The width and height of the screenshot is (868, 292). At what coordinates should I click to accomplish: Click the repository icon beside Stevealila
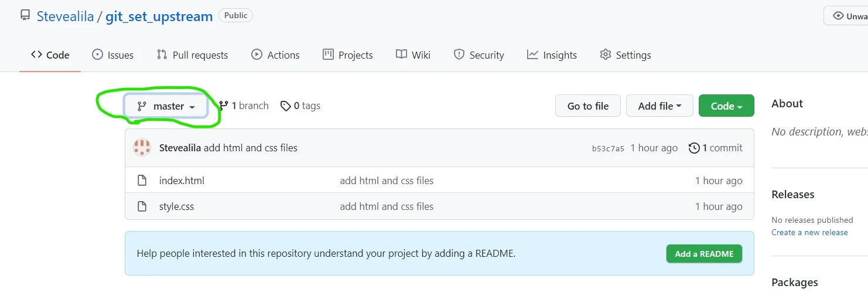[25, 16]
